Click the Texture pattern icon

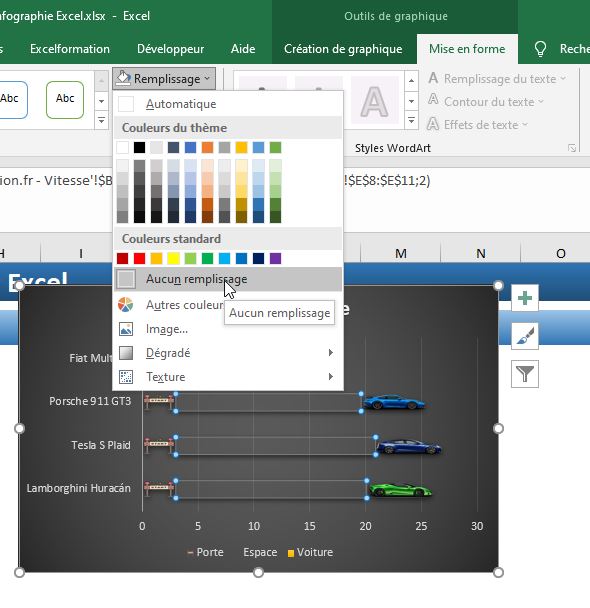pyautogui.click(x=126, y=377)
